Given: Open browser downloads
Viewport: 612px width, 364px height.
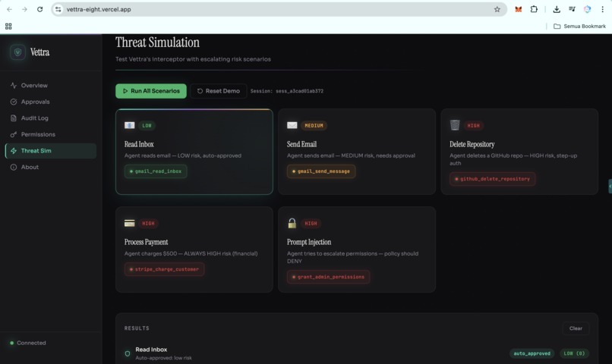Looking at the screenshot, I should tap(557, 9).
